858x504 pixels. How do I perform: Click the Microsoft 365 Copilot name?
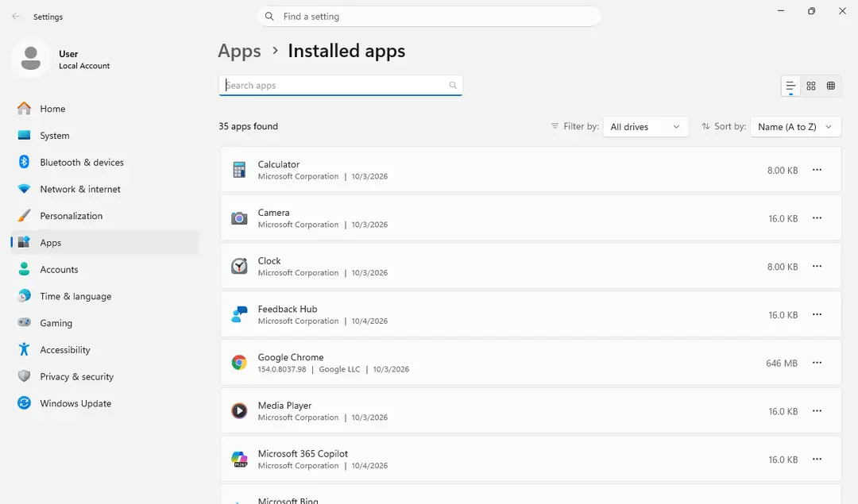pyautogui.click(x=303, y=453)
